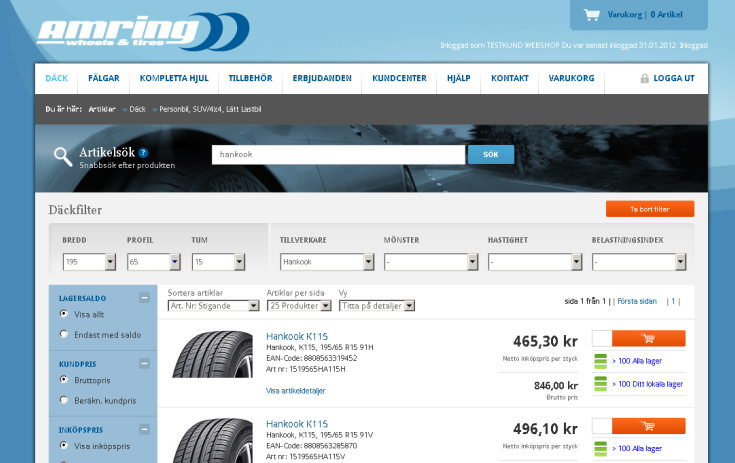Open the Kontakt menu item
This screenshot has width=735, height=463.
[x=510, y=78]
